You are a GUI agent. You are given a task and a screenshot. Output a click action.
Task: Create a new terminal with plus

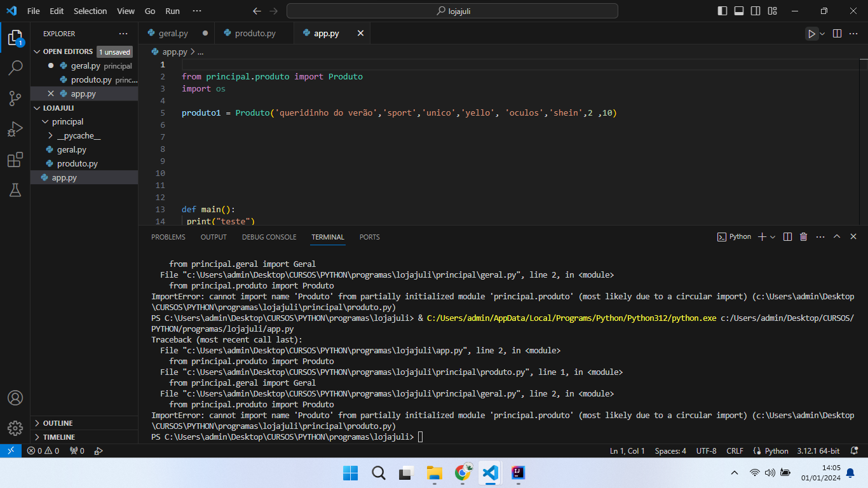pyautogui.click(x=763, y=236)
